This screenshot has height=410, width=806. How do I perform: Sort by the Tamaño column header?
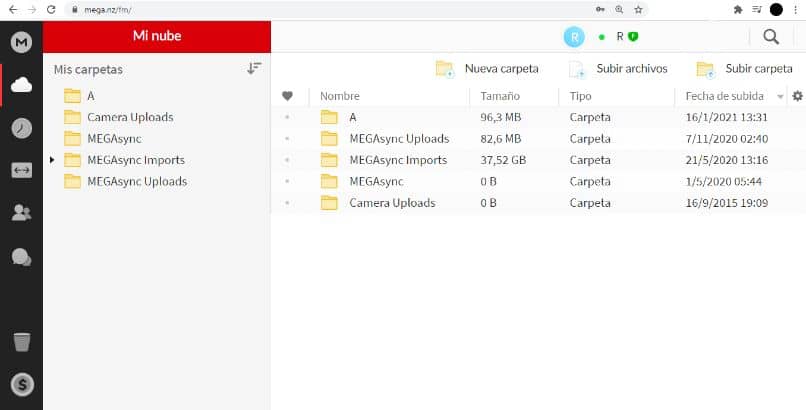pos(500,96)
